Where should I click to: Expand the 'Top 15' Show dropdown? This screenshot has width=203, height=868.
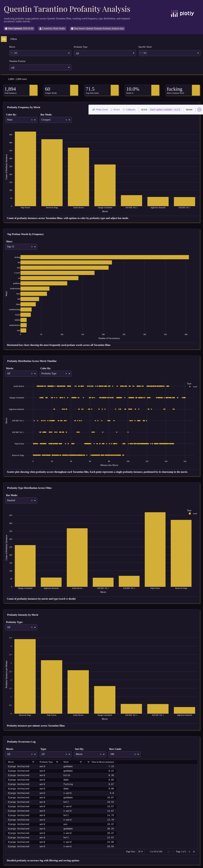35,247
